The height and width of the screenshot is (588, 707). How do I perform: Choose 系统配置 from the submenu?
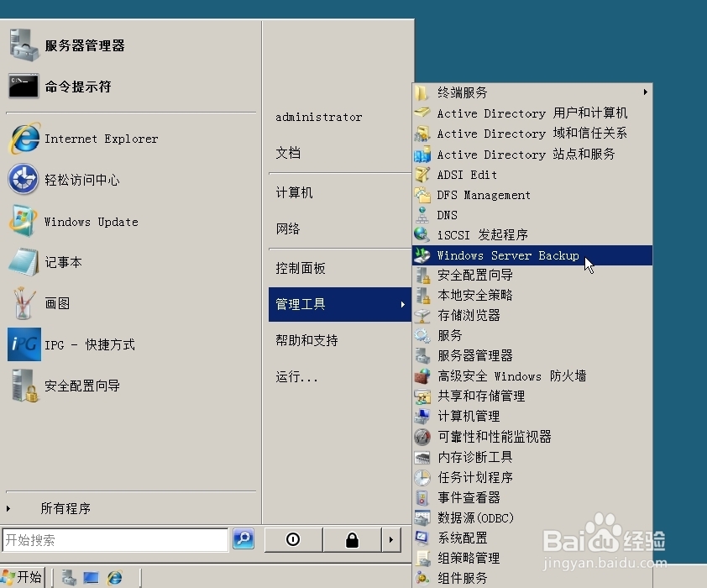coord(532,538)
